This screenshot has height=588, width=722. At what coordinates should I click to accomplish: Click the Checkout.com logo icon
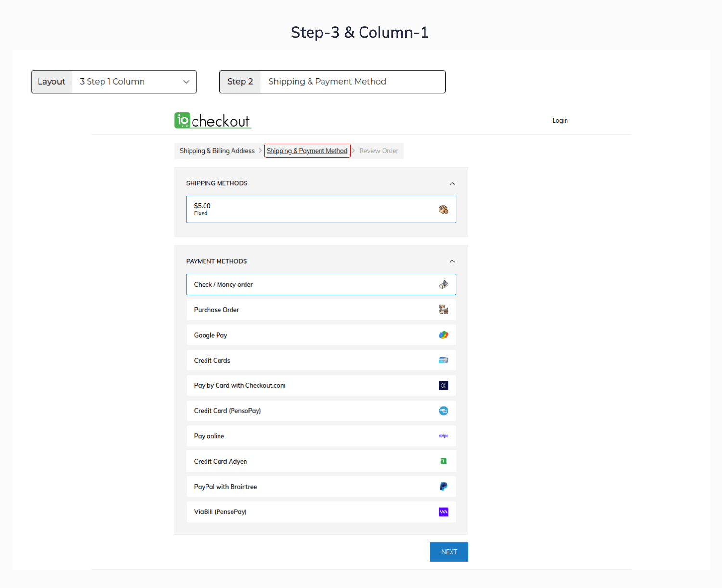[443, 385]
